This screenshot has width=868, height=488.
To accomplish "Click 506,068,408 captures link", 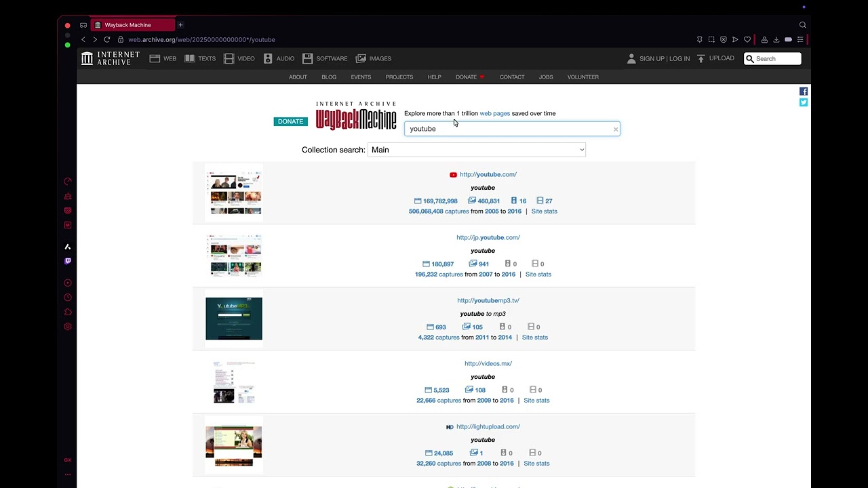I will point(439,211).
